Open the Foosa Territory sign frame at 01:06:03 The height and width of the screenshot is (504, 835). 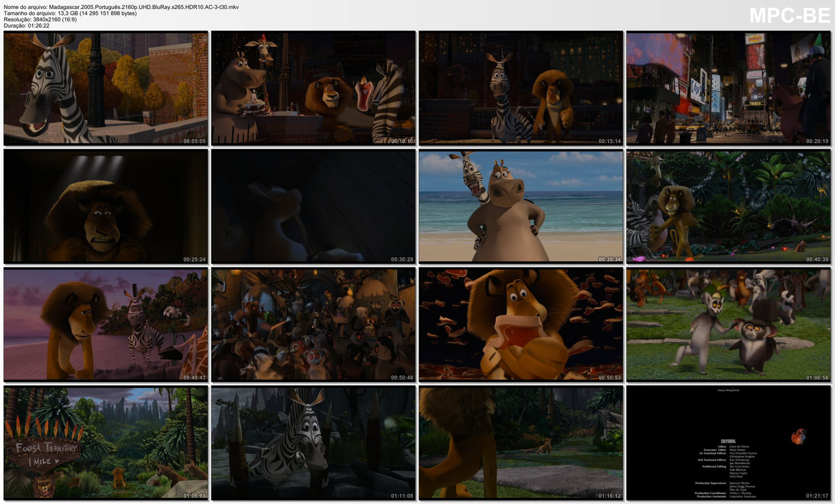(x=106, y=443)
